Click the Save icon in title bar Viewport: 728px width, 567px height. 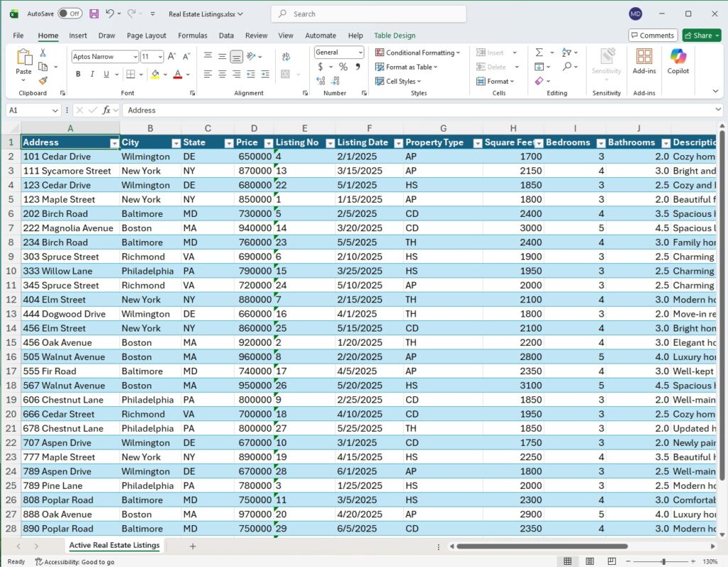(x=94, y=14)
